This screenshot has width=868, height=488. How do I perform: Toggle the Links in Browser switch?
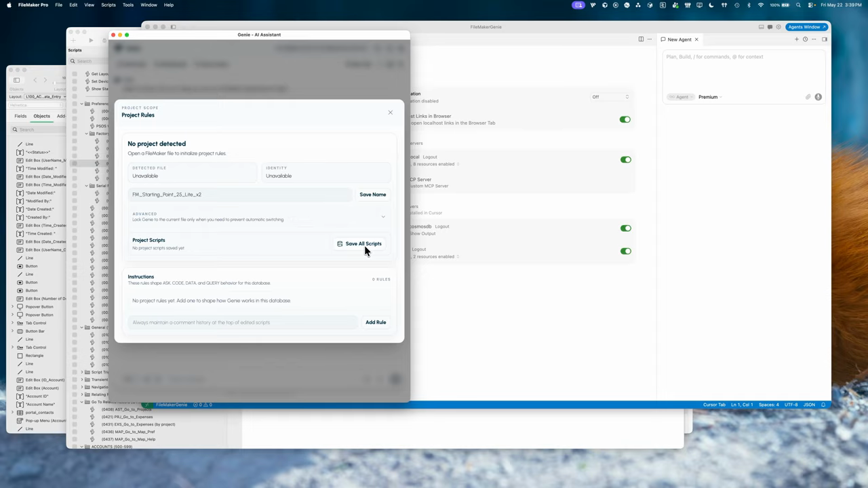(625, 119)
